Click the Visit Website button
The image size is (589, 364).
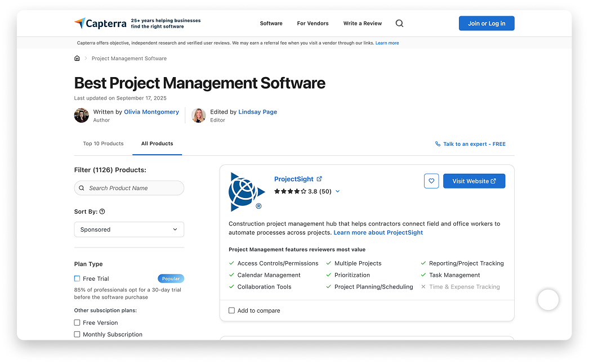pyautogui.click(x=474, y=181)
